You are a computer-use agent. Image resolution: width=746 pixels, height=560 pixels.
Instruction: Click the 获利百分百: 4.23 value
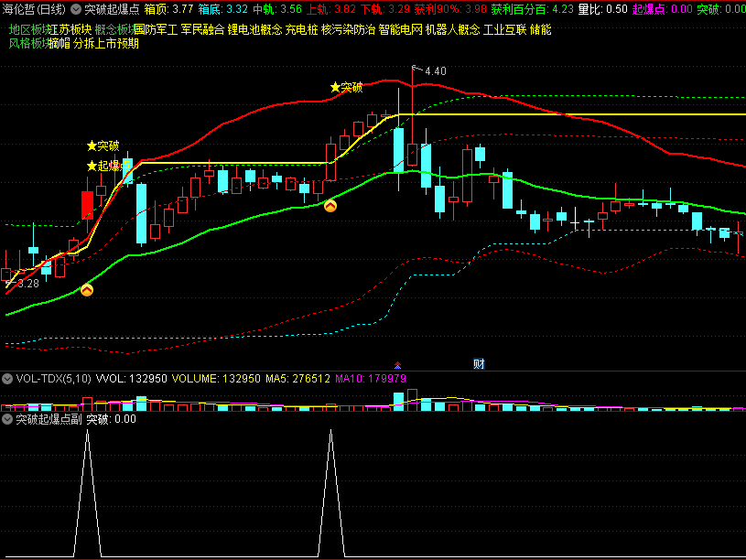coord(533,9)
